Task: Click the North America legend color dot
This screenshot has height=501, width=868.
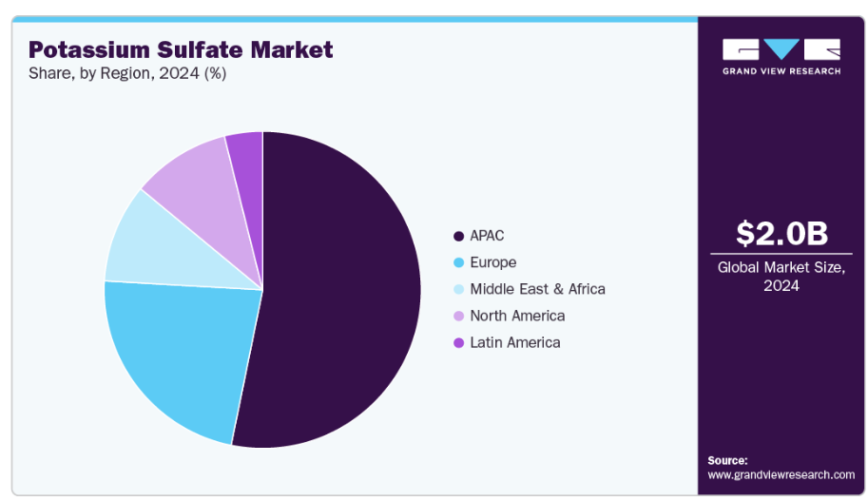Action: coord(459,316)
